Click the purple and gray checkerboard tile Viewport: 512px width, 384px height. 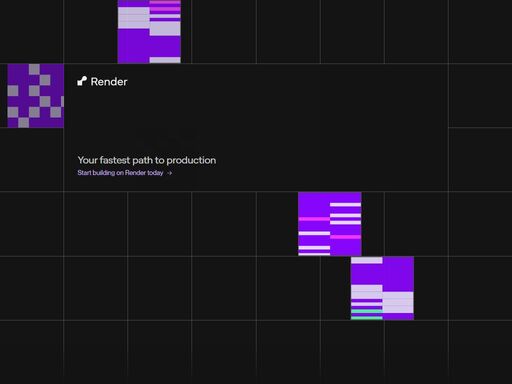[x=36, y=96]
